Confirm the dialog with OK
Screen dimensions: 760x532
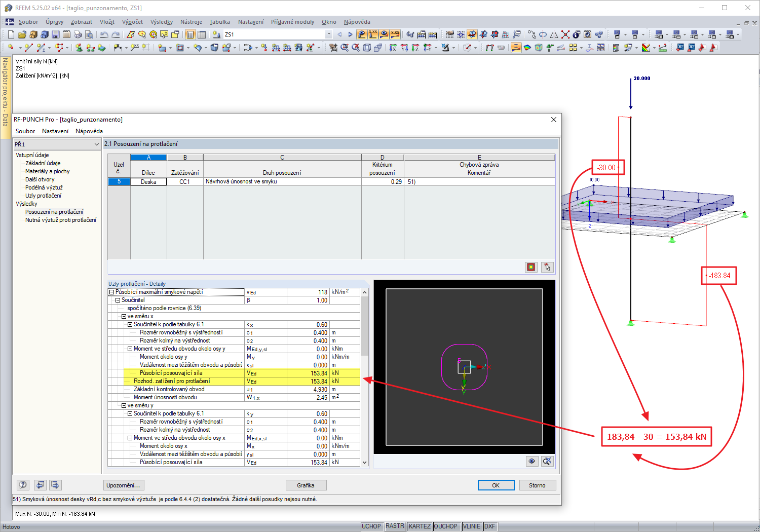click(x=496, y=485)
